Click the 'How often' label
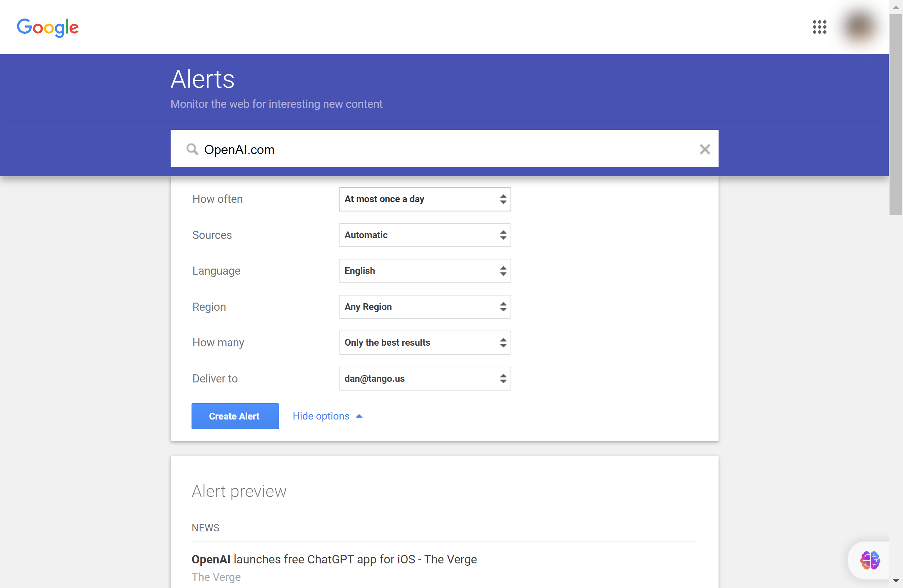903x588 pixels. tap(217, 199)
